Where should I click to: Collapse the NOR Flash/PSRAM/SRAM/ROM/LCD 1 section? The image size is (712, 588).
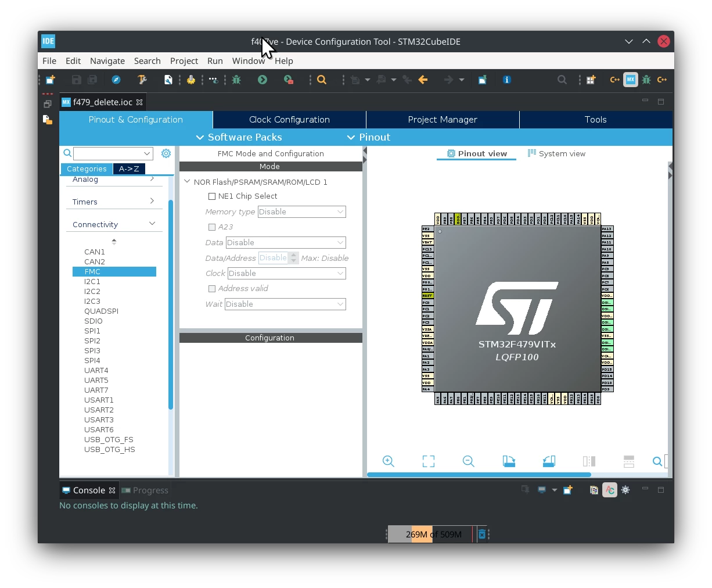[188, 182]
